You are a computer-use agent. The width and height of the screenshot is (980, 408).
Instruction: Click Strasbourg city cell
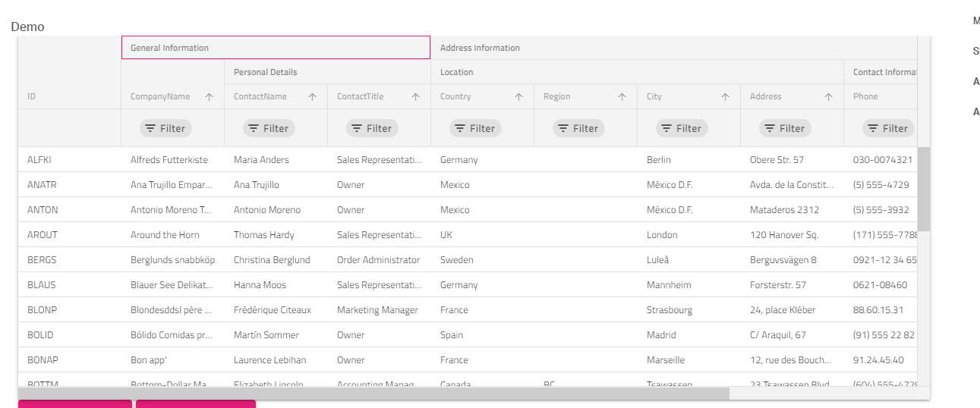(689, 310)
